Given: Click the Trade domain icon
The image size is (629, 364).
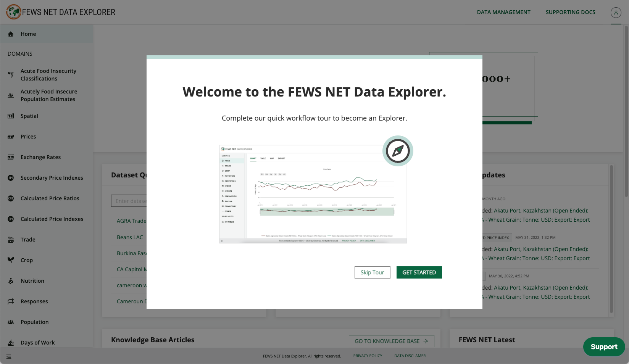Looking at the screenshot, I should click(11, 240).
